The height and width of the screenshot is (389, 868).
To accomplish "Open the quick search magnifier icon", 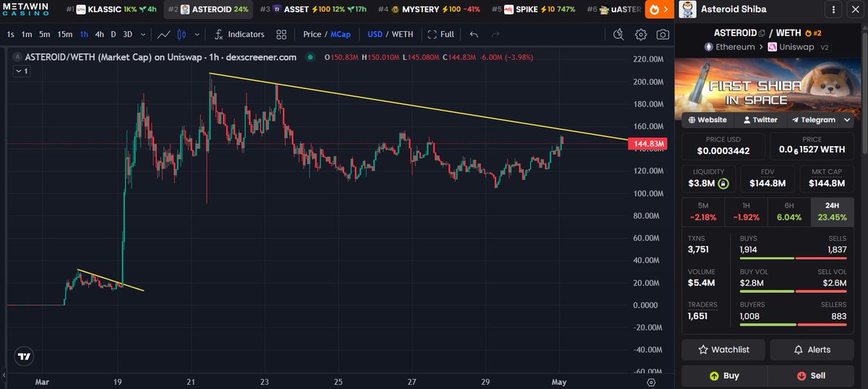I will (x=618, y=34).
